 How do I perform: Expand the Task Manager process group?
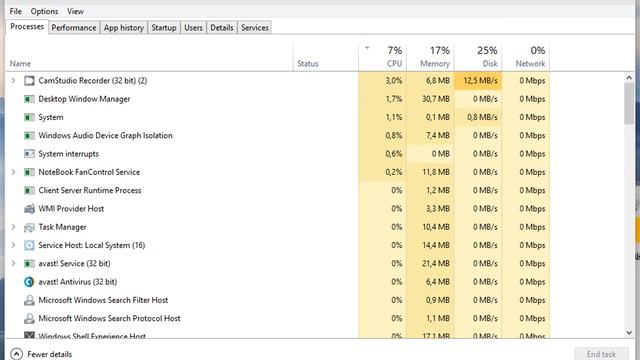pos(13,227)
